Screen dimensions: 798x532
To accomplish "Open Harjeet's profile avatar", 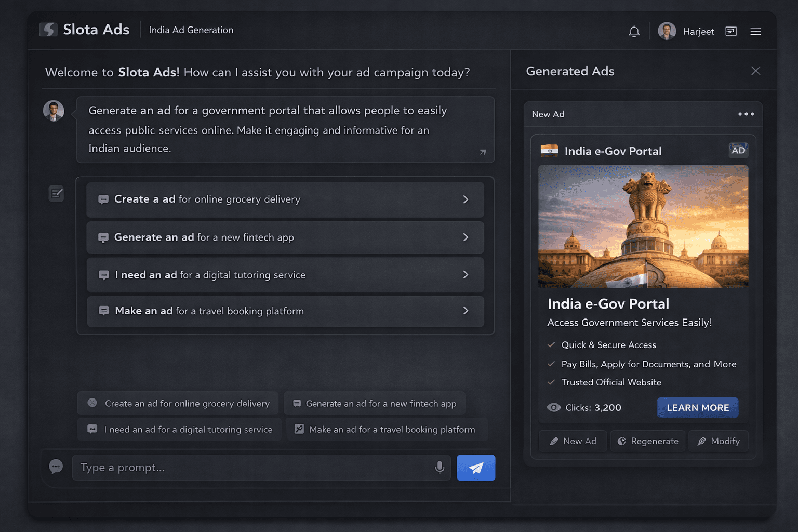I will tap(667, 31).
